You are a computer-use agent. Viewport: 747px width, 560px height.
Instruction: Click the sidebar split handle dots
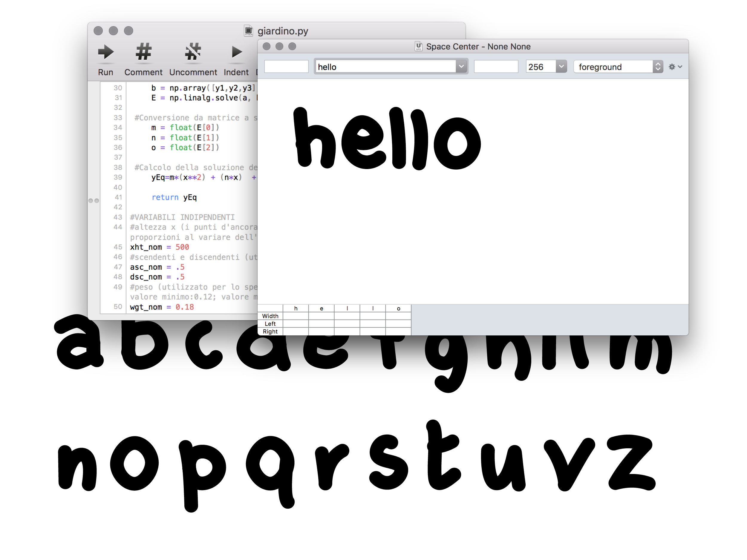coord(94,200)
